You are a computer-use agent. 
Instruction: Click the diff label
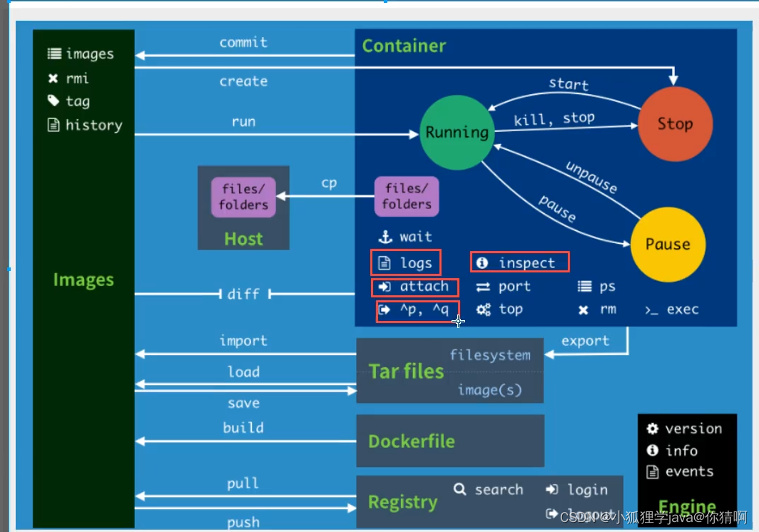[x=243, y=294]
